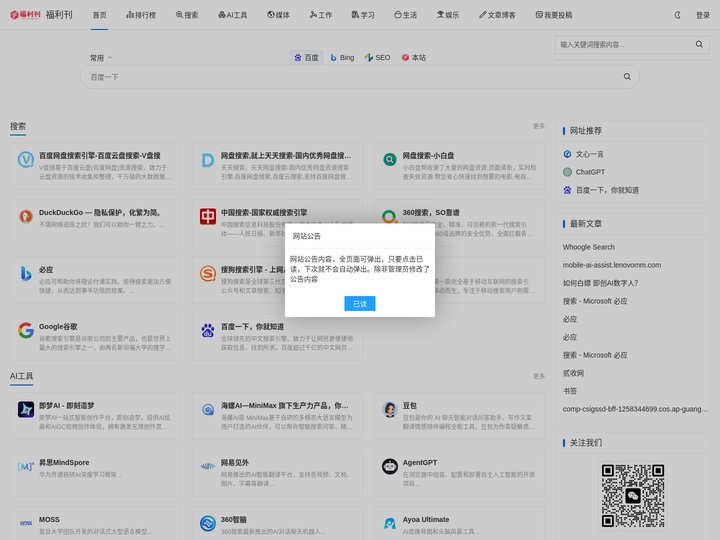The width and height of the screenshot is (720, 540).
Task: Open the 我要投稿 navigation item
Action: (x=554, y=15)
